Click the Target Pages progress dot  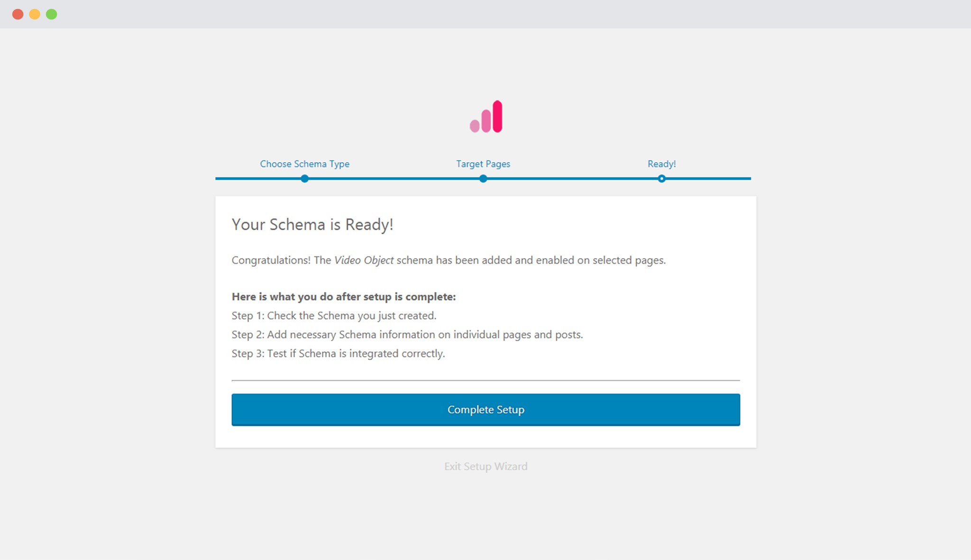(483, 179)
